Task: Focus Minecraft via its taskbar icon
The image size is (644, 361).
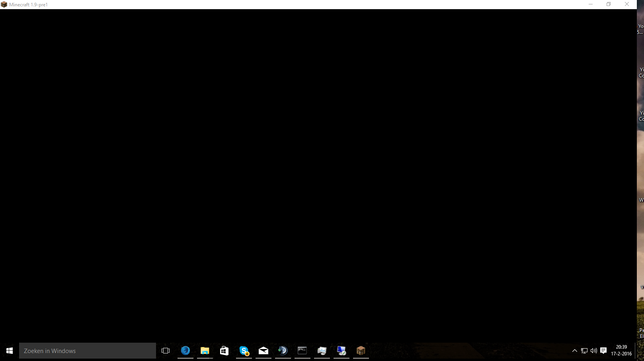Action: coord(361,351)
